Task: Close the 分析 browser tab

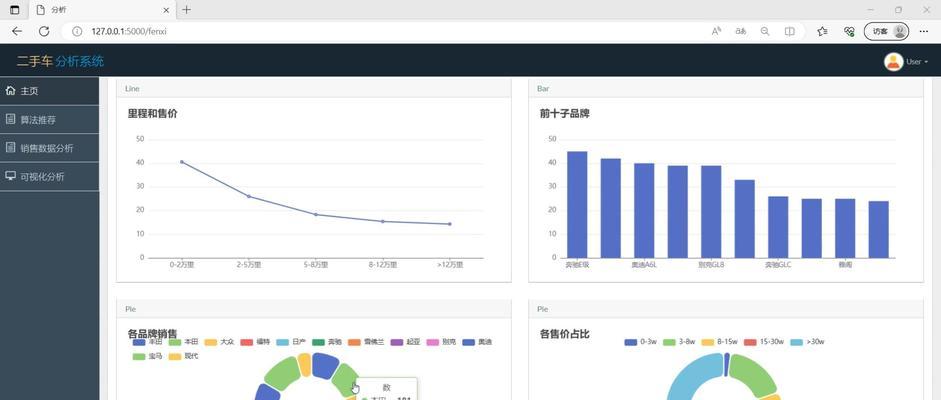Action: pos(167,10)
